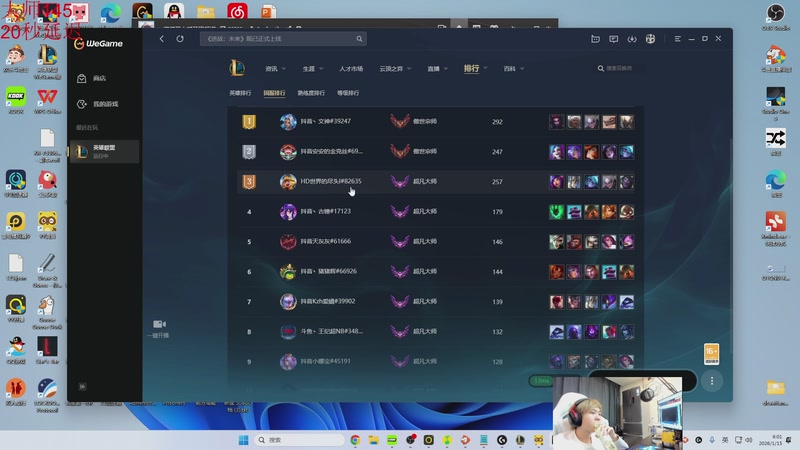Viewport: 800px width, 450px height.
Task: Switch to the 国服排行 tab
Action: coord(274,93)
